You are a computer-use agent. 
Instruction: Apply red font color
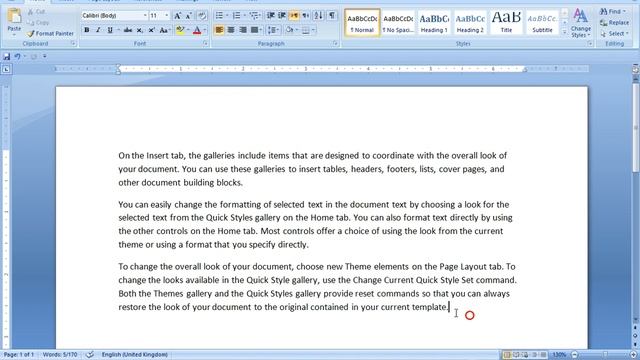pos(197,30)
